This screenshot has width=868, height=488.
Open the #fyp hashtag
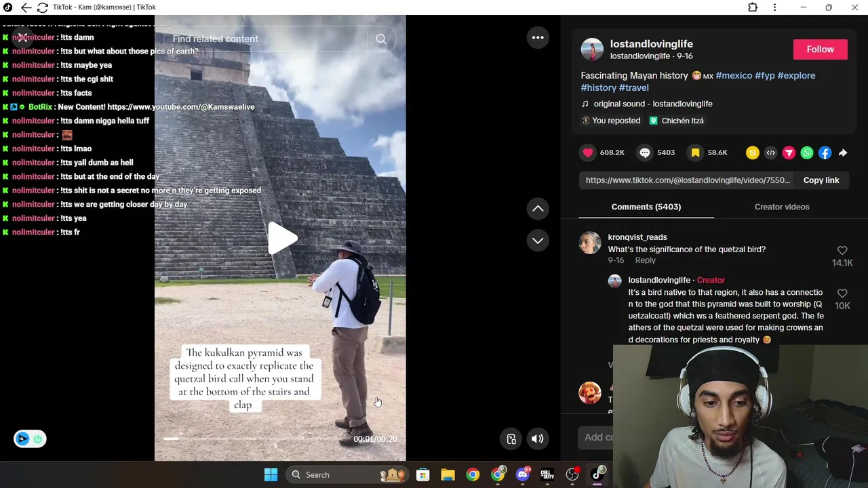coord(765,75)
